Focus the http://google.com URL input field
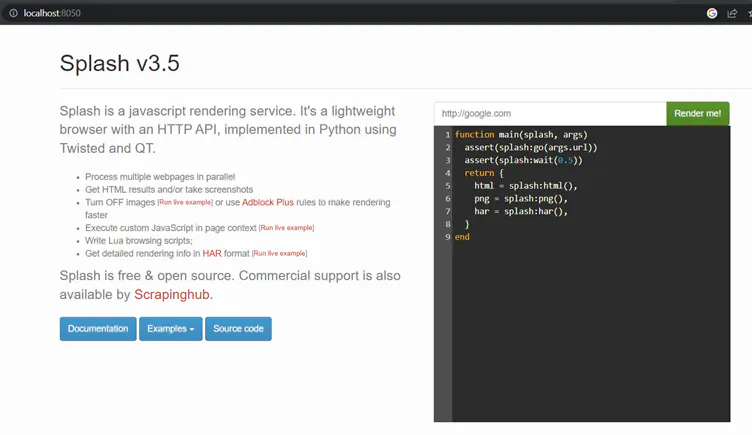 [550, 114]
